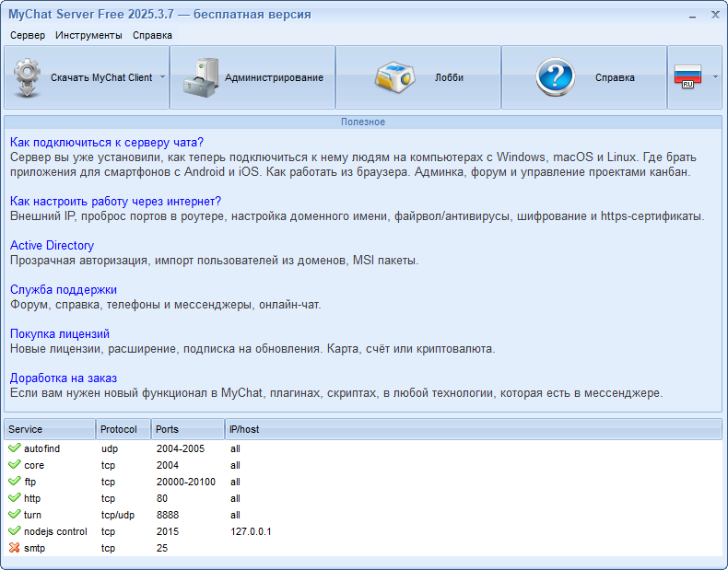This screenshot has width=728, height=570.
Task: Click the port value 2015
Action: click(168, 531)
